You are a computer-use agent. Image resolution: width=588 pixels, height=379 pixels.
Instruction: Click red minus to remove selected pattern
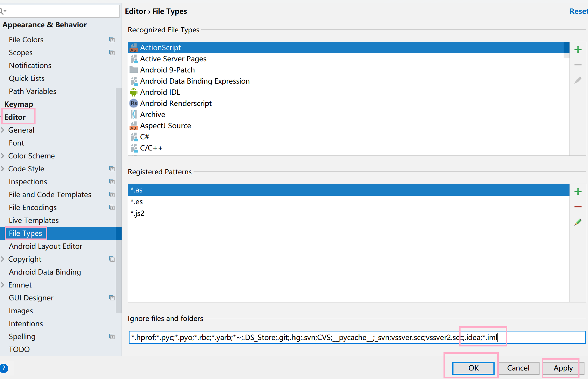pos(578,207)
